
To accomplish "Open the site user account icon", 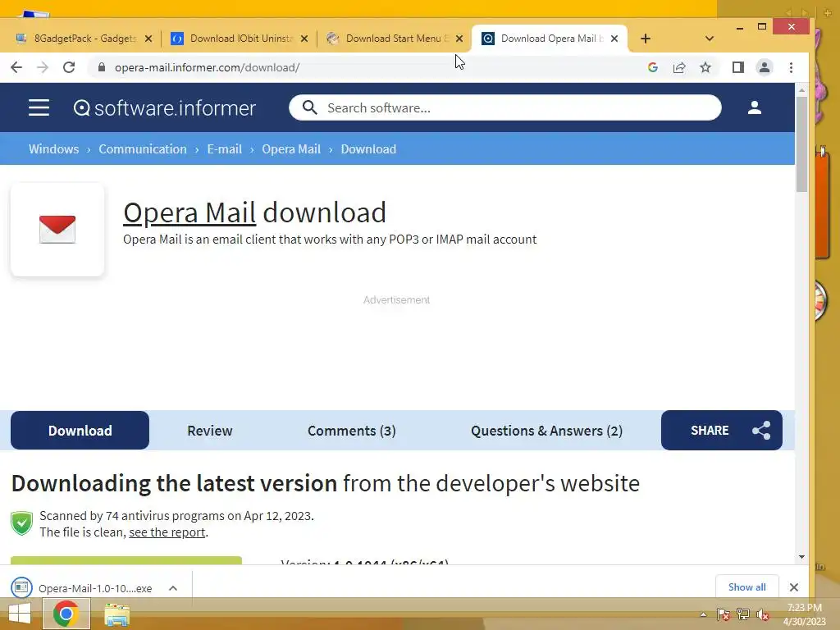I will pyautogui.click(x=755, y=107).
